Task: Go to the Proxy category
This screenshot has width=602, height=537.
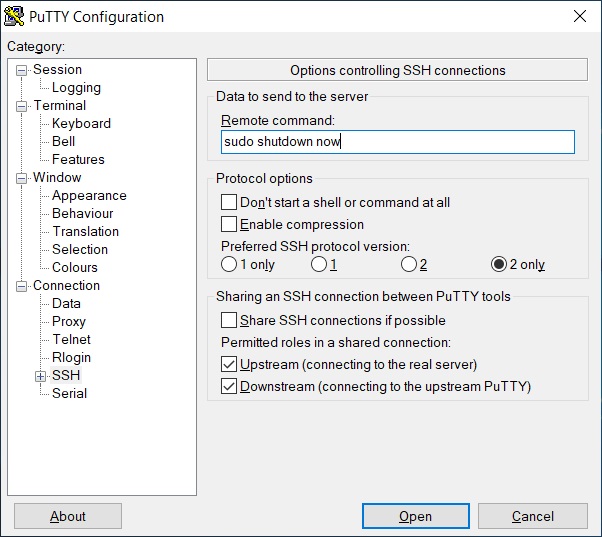Action: (x=69, y=321)
